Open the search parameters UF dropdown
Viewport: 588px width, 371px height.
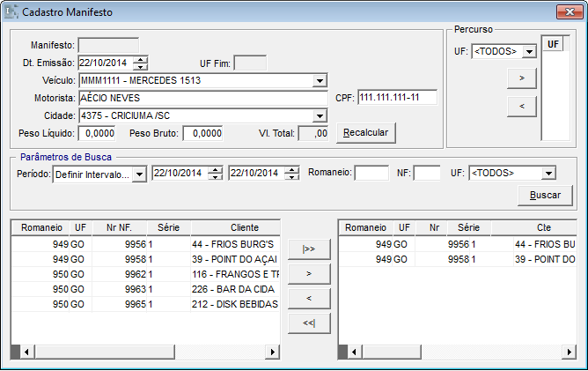click(x=548, y=174)
